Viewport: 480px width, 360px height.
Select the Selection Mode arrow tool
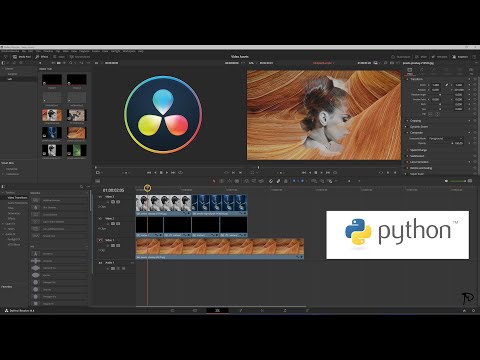click(x=214, y=181)
